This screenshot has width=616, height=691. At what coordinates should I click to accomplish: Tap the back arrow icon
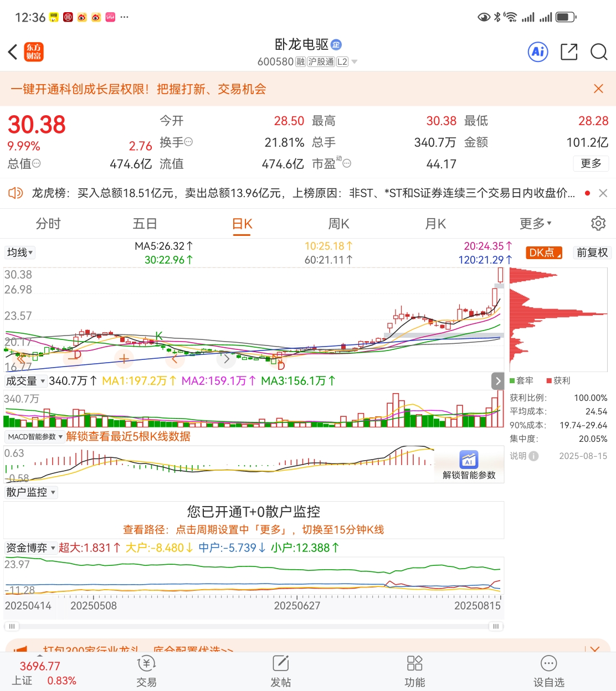click(13, 52)
